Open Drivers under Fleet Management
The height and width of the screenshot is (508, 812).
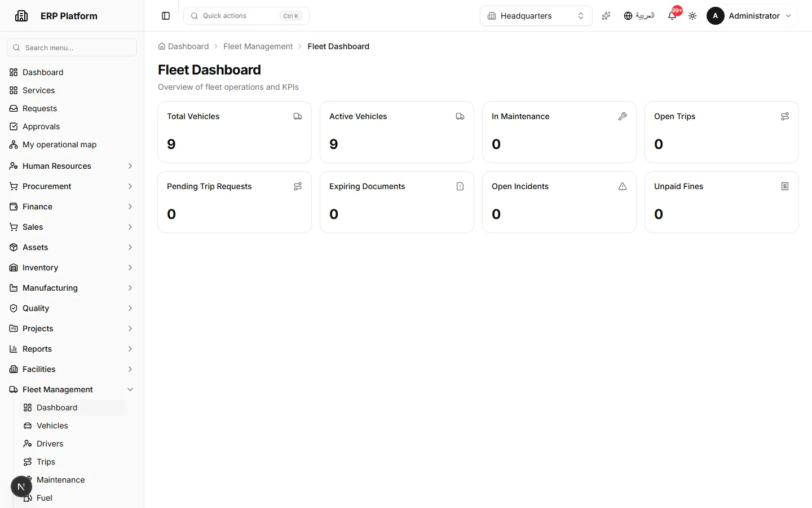pyautogui.click(x=72, y=444)
